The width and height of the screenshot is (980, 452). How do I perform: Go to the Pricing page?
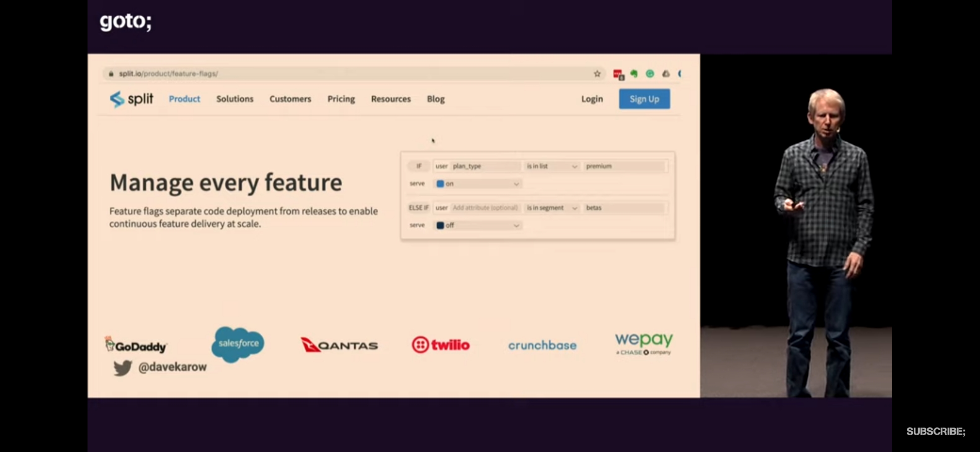(x=341, y=99)
